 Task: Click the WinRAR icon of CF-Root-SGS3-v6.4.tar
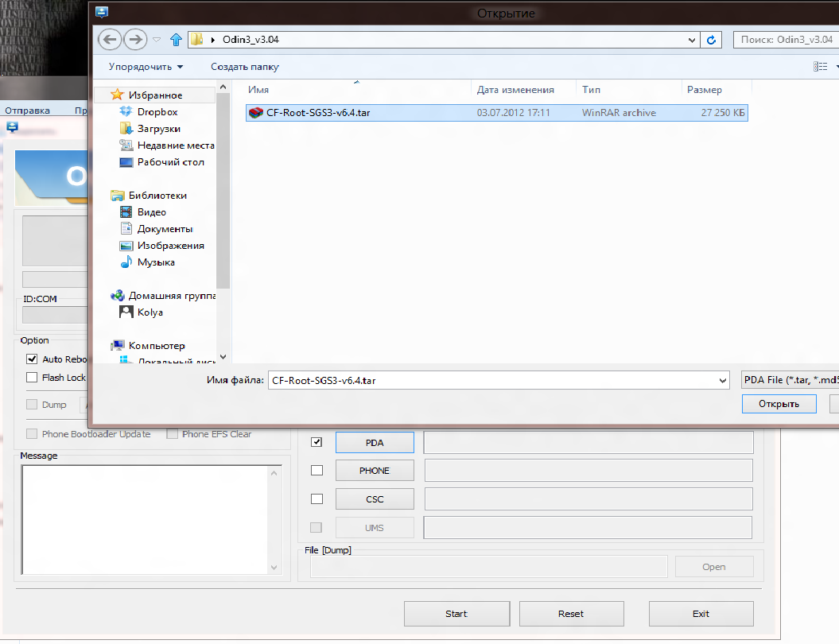[x=256, y=112]
